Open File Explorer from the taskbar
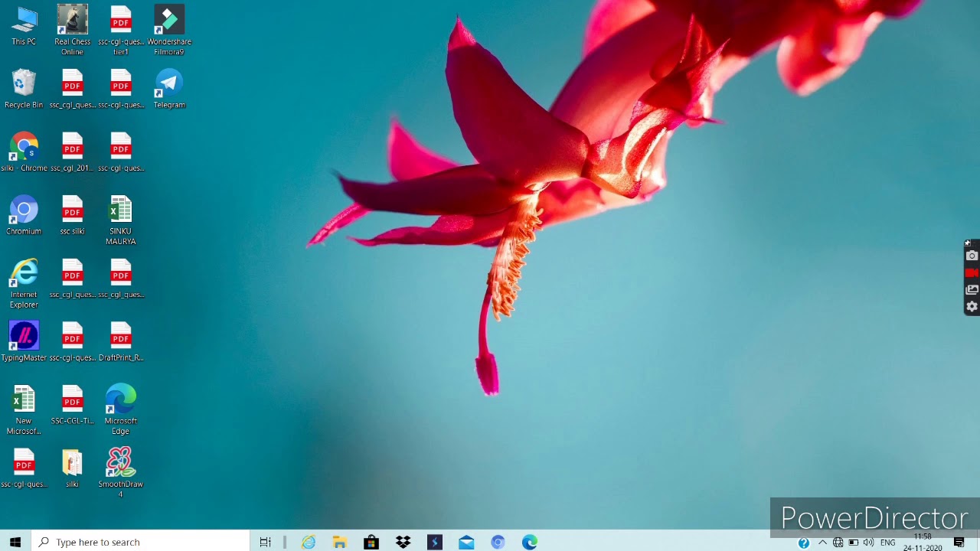This screenshot has height=551, width=980. pos(340,542)
